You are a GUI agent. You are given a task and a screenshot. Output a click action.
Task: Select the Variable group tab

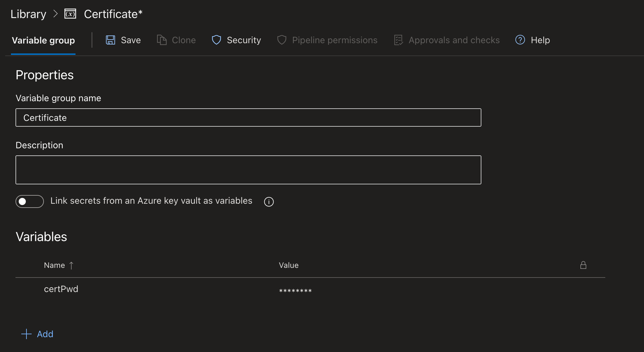click(x=43, y=41)
